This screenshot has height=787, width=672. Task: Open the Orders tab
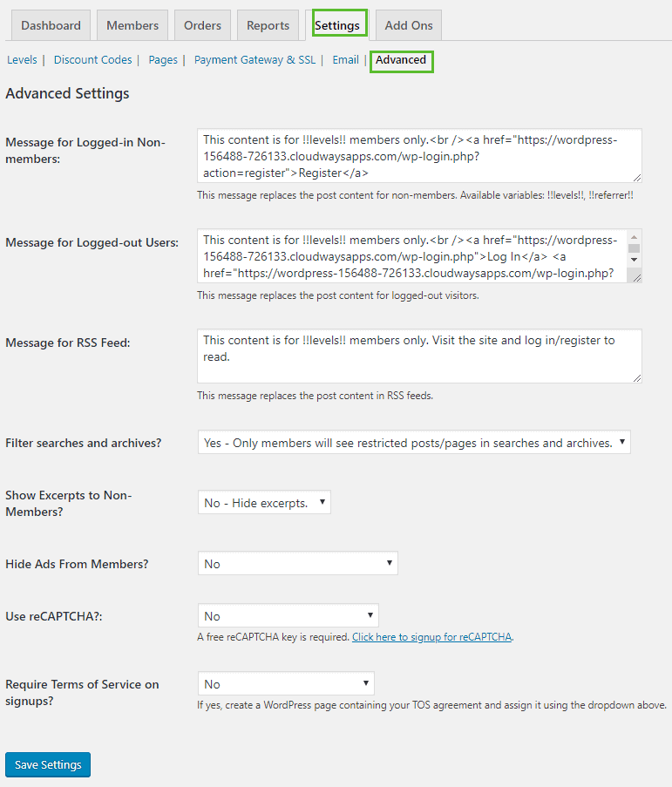pyautogui.click(x=202, y=25)
